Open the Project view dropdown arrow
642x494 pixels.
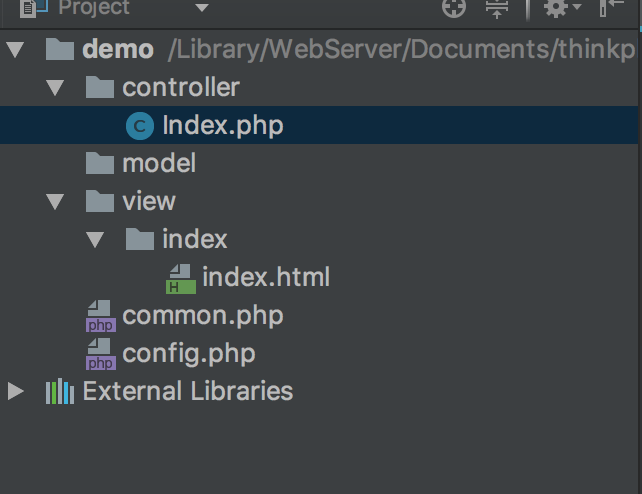click(202, 8)
